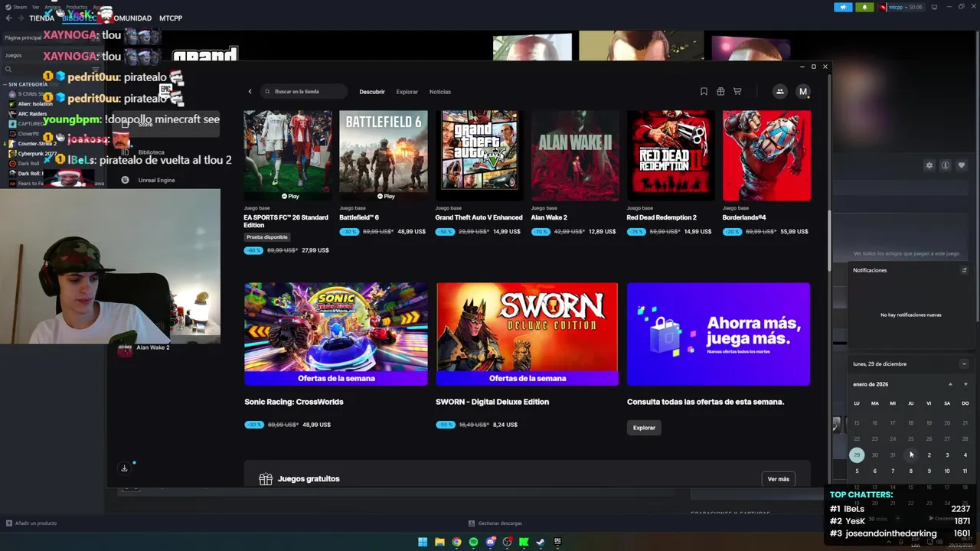Open the Juegos filter dropdown in Steam
The height and width of the screenshot is (551, 980).
click(52, 55)
